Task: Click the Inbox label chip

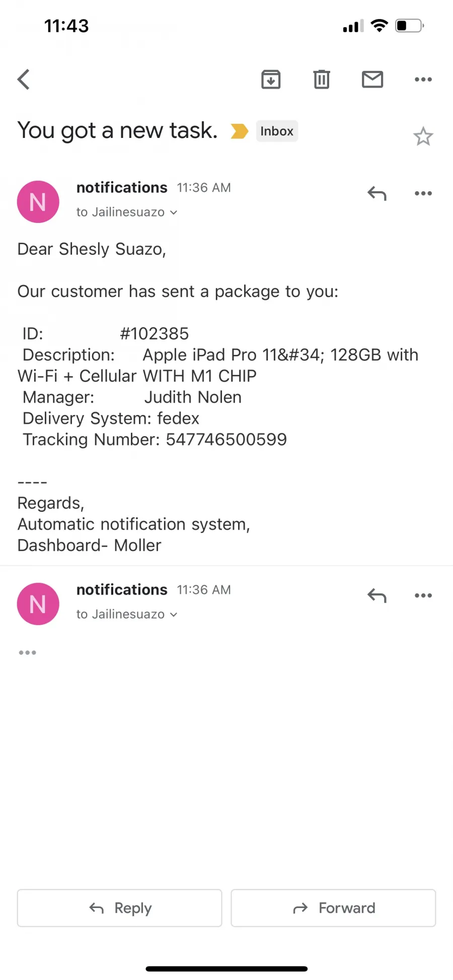Action: pyautogui.click(x=277, y=131)
